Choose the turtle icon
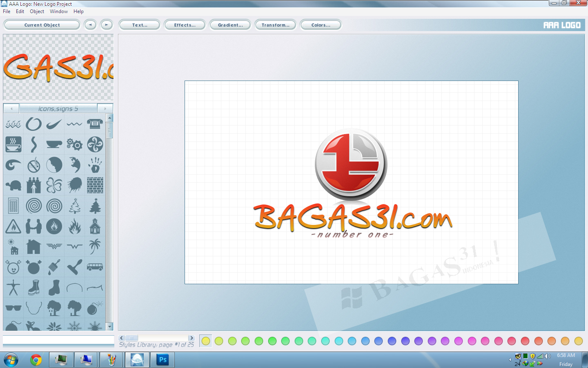Screen dimensions: 588x368 (13, 185)
